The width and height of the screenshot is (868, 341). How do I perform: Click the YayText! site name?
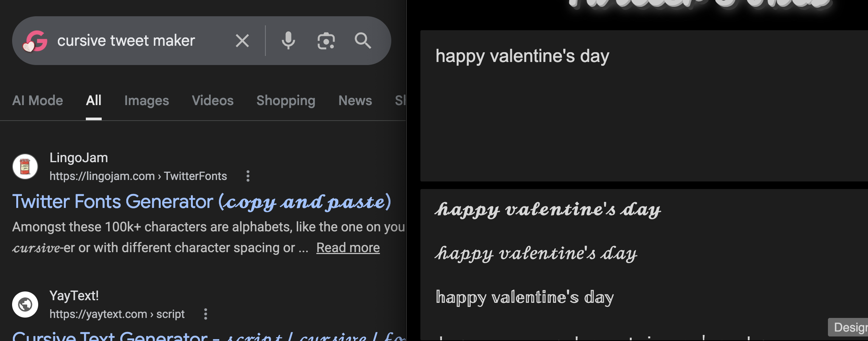[74, 296]
